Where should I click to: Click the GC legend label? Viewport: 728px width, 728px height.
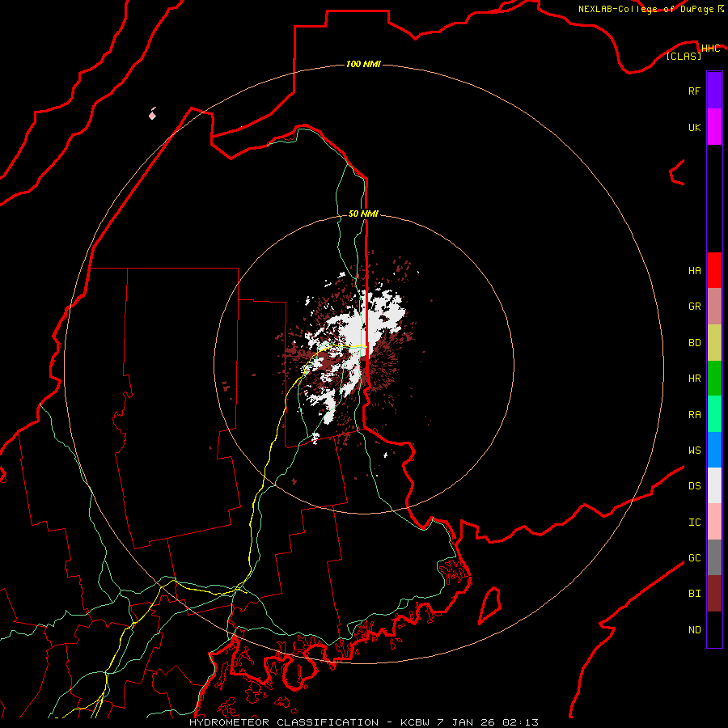click(694, 558)
